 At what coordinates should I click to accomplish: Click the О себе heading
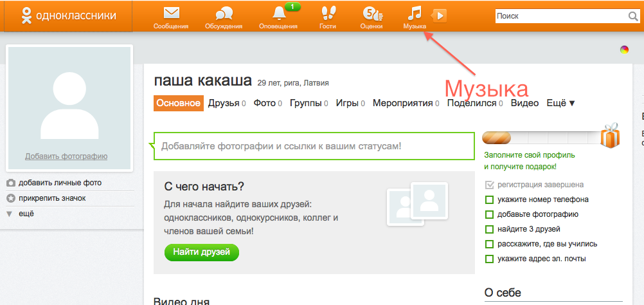tap(503, 293)
